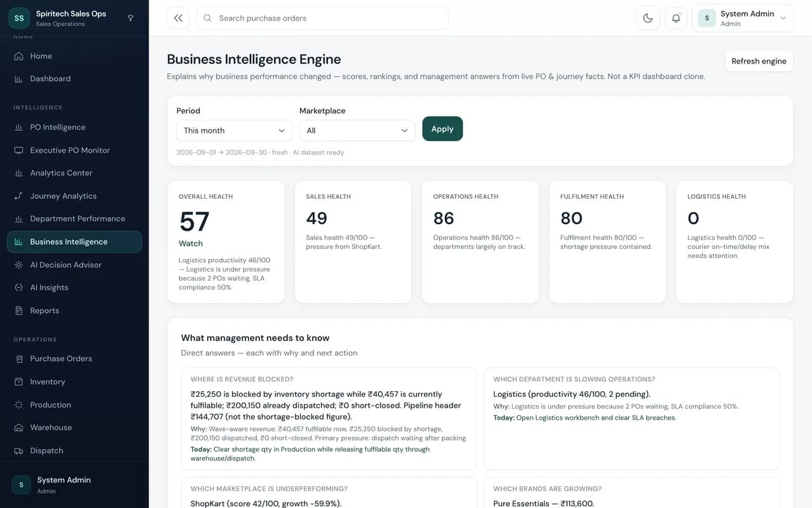The image size is (812, 508).
Task: Select the Overall Health score card
Action: click(226, 242)
